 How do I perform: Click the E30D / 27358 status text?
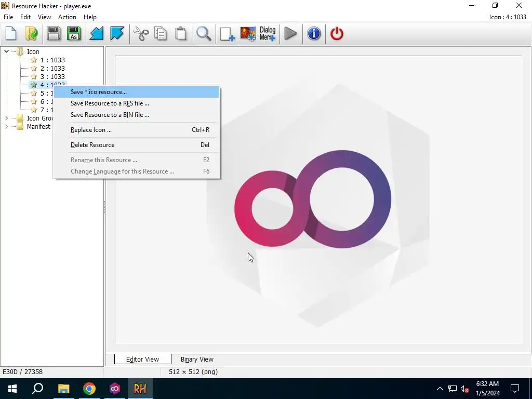pyautogui.click(x=23, y=372)
